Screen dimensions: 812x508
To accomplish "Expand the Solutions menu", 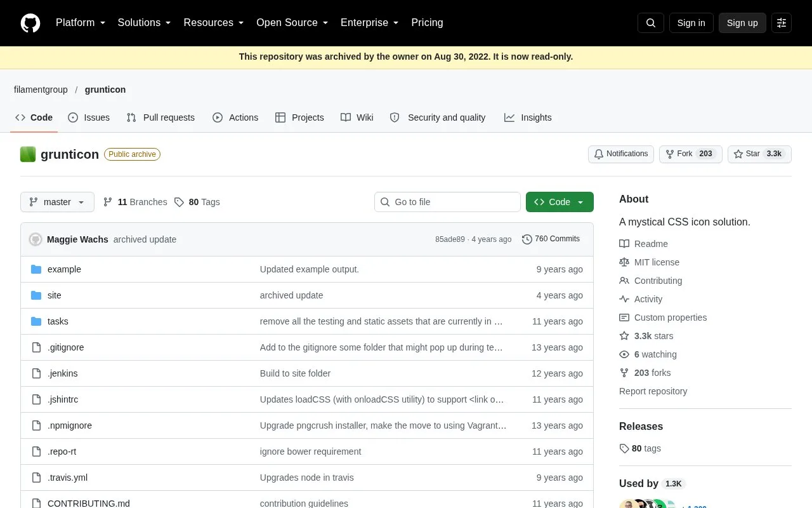I will (145, 23).
